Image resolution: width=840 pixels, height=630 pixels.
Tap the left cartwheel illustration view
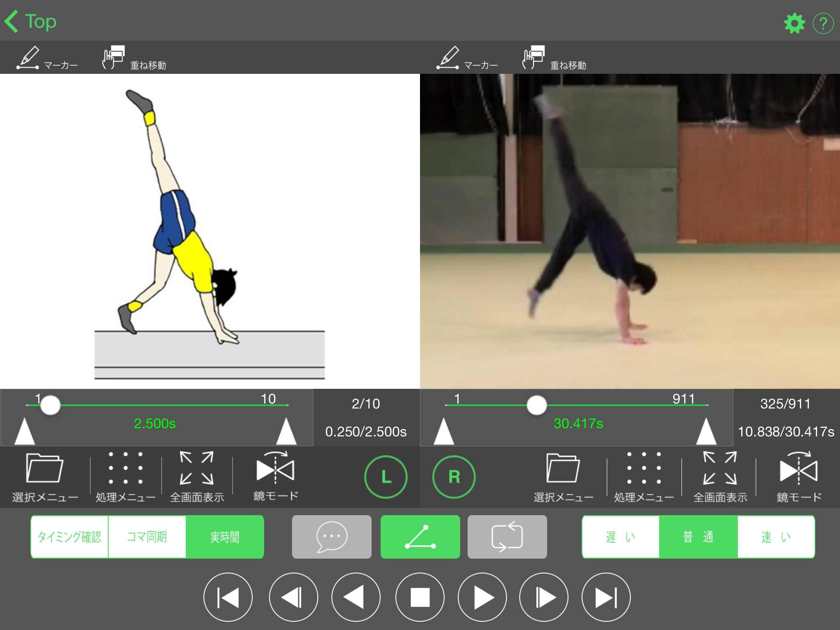coord(210,231)
